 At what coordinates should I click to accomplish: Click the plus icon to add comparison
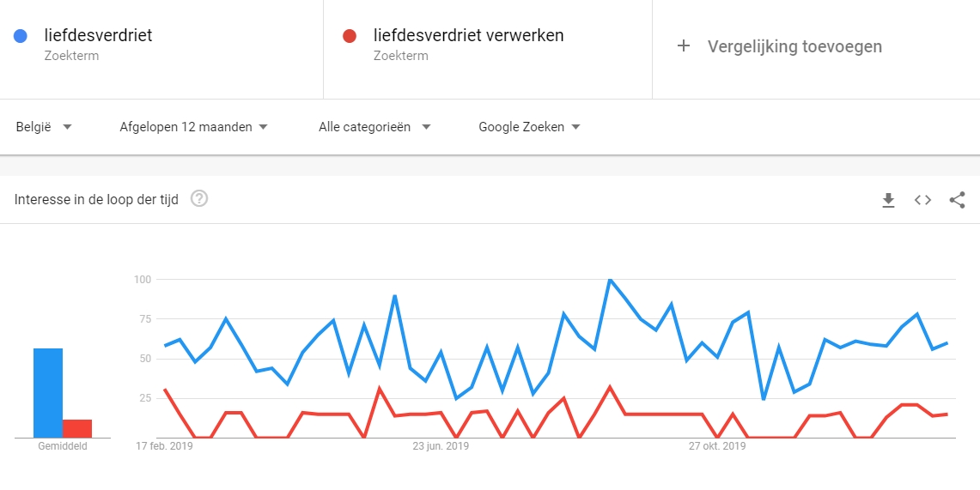684,46
